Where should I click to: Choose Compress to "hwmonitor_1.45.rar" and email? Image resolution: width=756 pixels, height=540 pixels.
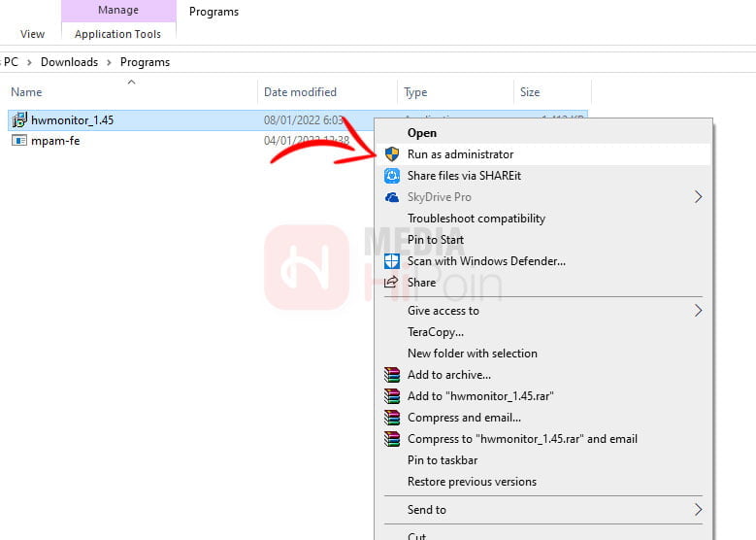[x=543, y=439]
